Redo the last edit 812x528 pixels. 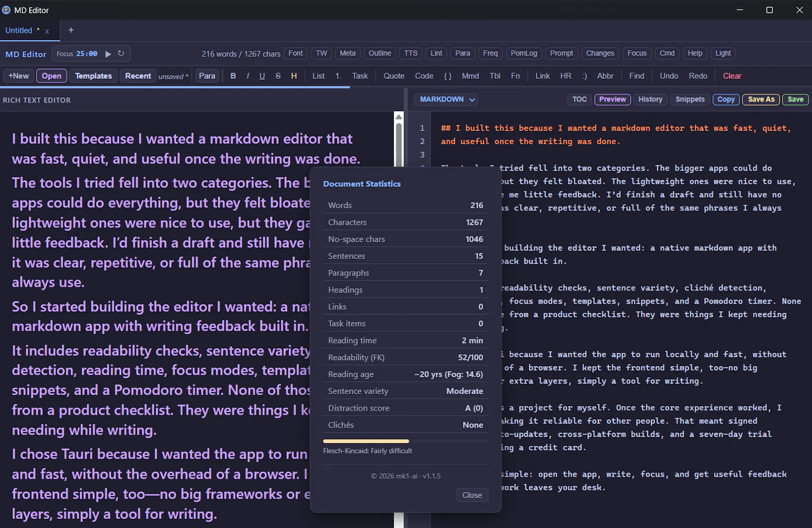[698, 76]
